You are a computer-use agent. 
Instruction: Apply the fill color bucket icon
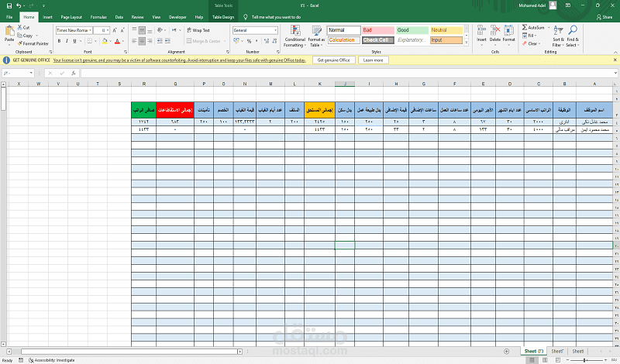[x=105, y=41]
